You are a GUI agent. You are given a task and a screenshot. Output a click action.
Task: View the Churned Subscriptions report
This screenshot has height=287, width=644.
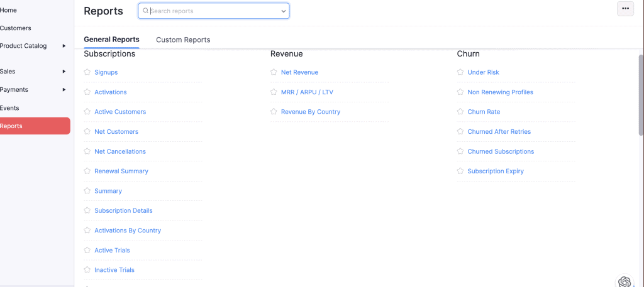tap(501, 151)
